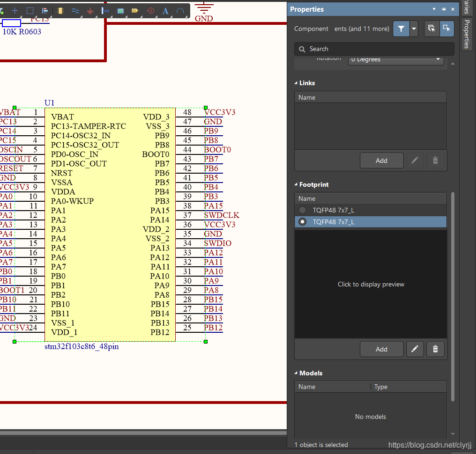Edit the selected footprint with pencil icon
The image size is (476, 454).
tap(415, 349)
